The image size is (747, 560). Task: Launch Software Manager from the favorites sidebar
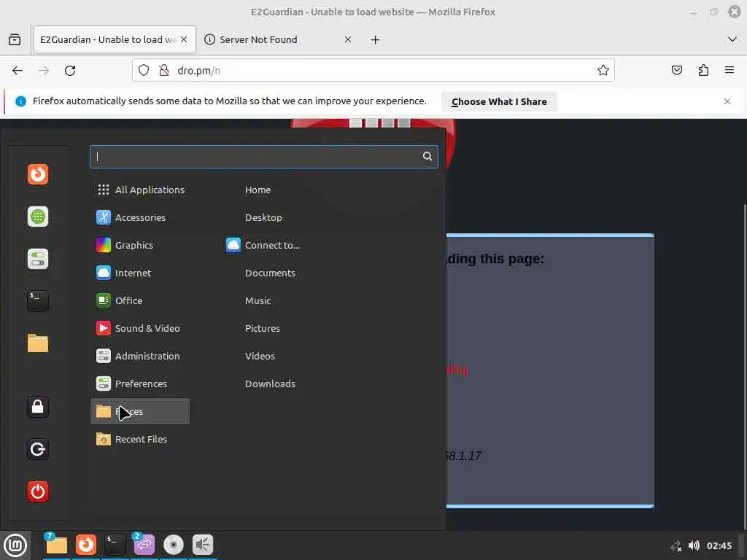click(38, 217)
